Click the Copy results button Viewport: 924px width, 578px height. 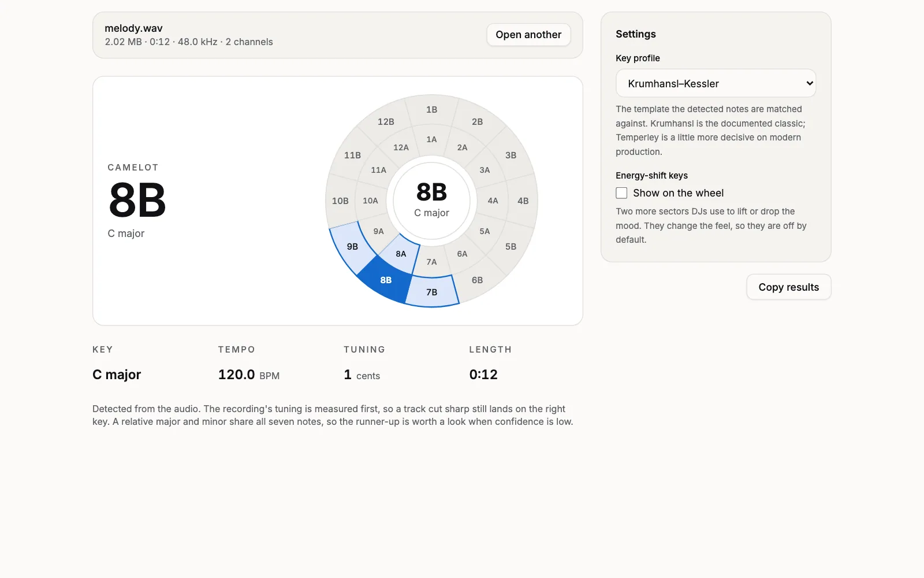coord(789,287)
